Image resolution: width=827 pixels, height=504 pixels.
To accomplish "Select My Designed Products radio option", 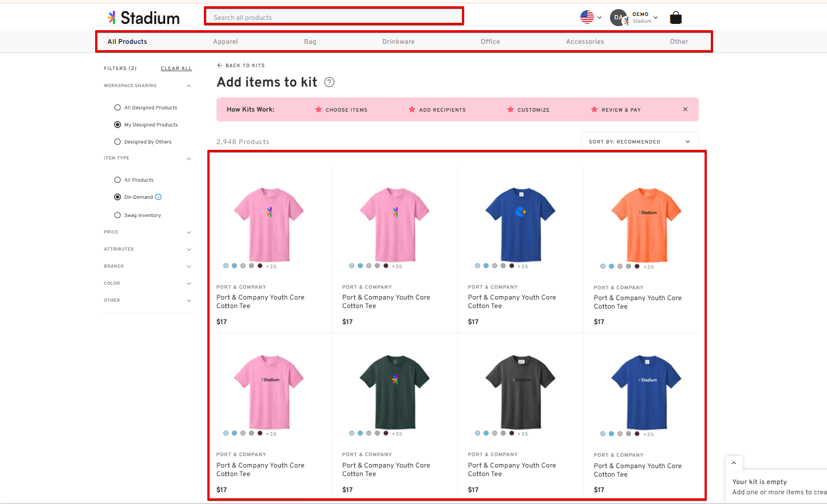I will point(117,125).
